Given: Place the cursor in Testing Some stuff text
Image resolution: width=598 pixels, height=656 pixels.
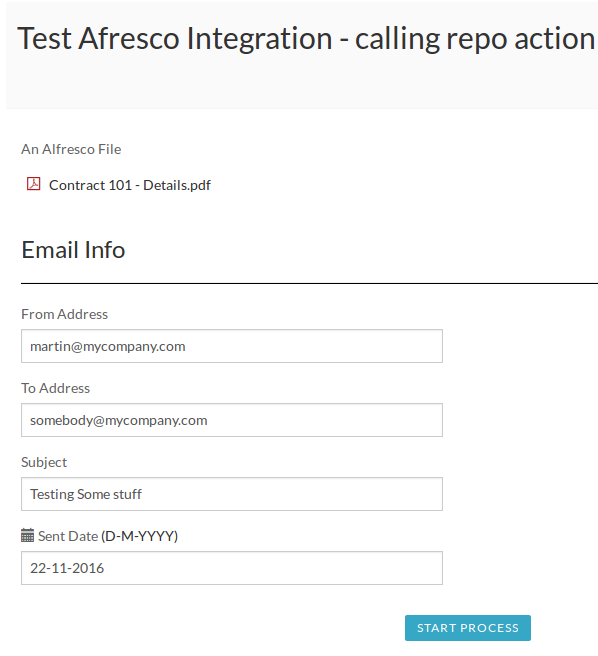Looking at the screenshot, I should (86, 494).
